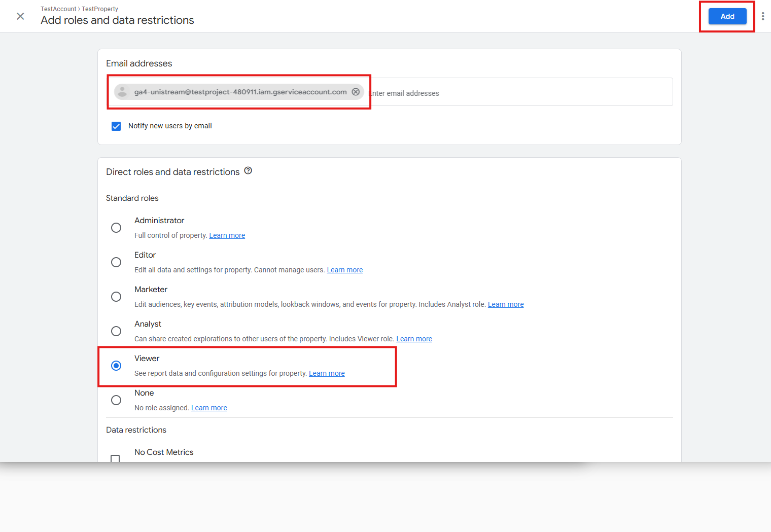Viewport: 771px width, 532px height.
Task: Open Learn more link for Administrator
Action: 227,235
